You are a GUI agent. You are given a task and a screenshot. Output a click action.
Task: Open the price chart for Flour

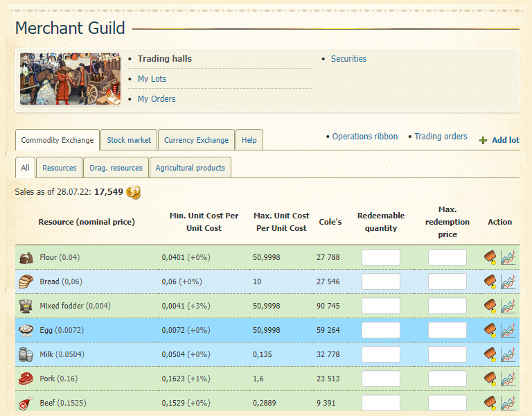[508, 257]
